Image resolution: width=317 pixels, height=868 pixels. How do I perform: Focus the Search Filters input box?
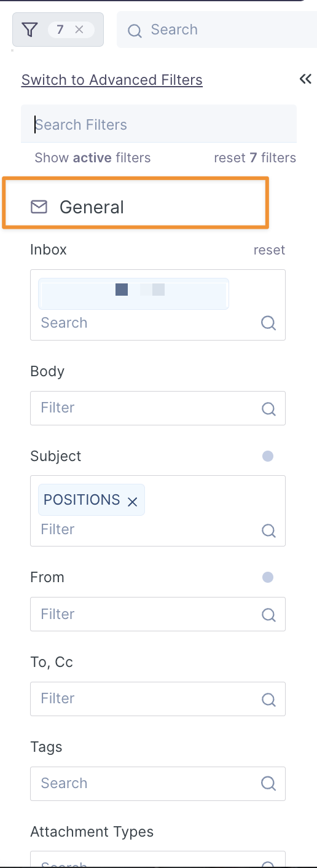158,124
